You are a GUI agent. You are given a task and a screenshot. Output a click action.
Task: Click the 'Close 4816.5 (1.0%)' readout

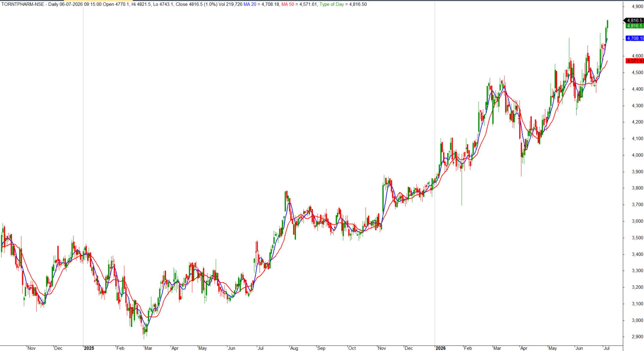pos(197,4)
